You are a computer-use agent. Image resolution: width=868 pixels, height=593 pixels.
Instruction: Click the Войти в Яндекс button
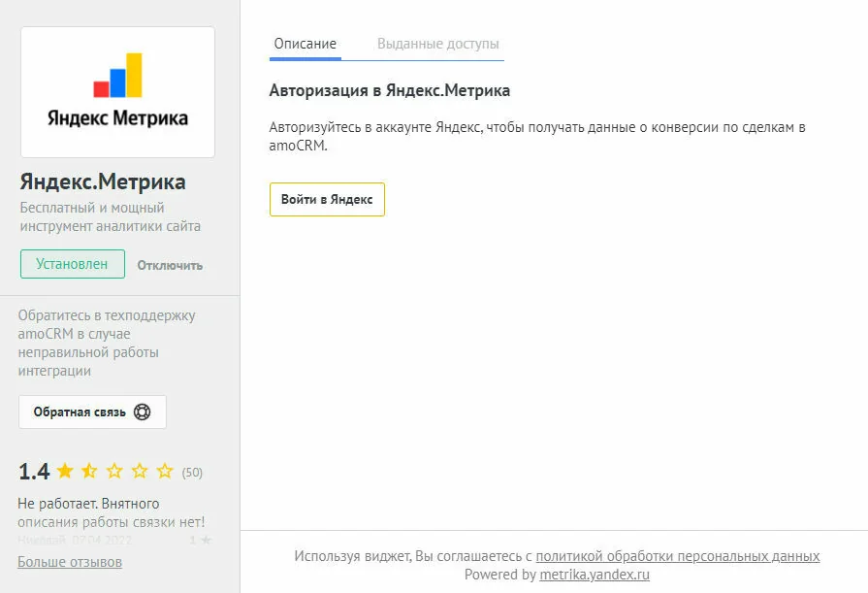pos(327,200)
